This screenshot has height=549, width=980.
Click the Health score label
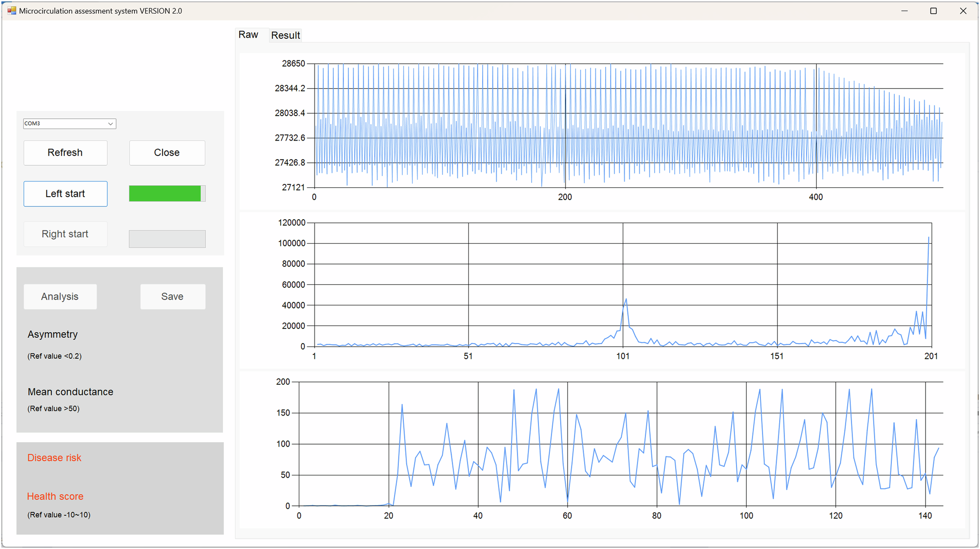(55, 497)
